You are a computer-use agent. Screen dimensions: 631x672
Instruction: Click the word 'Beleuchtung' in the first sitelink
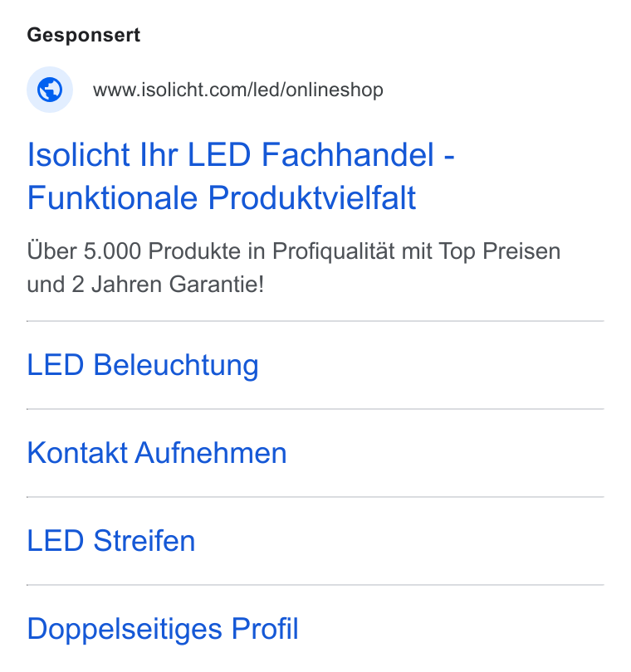[x=176, y=365]
